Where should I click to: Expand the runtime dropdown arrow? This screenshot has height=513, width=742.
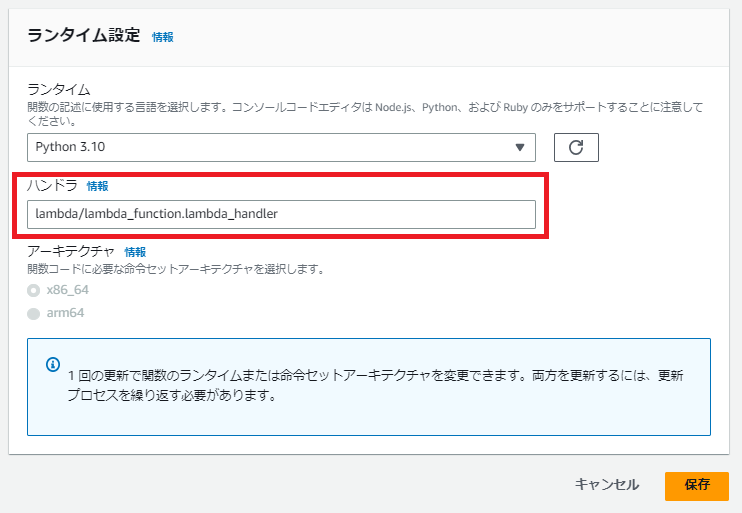(519, 147)
